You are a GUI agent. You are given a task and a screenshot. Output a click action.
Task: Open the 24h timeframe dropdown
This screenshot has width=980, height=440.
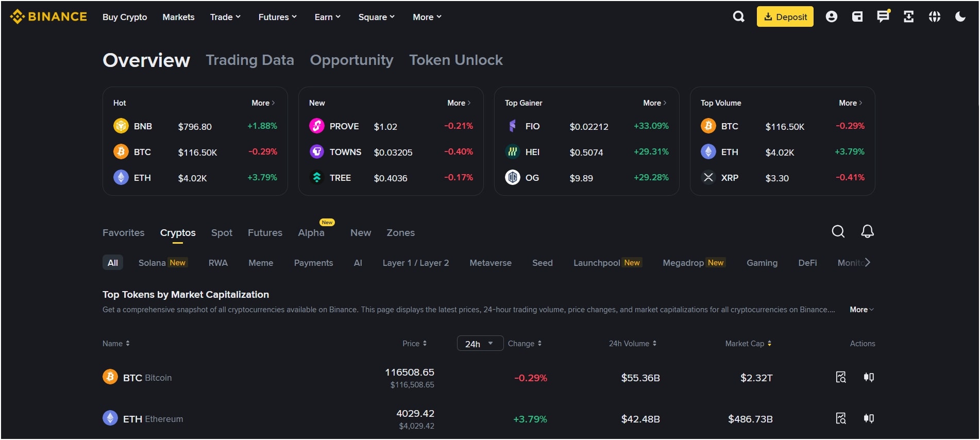480,344
